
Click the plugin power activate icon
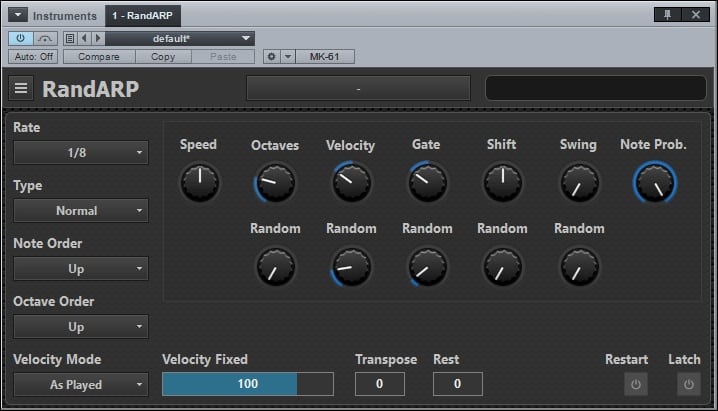(20, 38)
